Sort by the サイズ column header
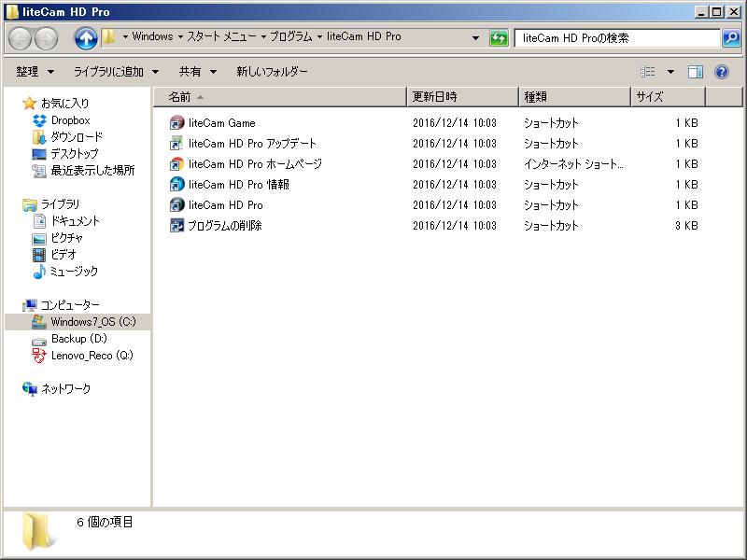747x560 pixels. click(669, 97)
